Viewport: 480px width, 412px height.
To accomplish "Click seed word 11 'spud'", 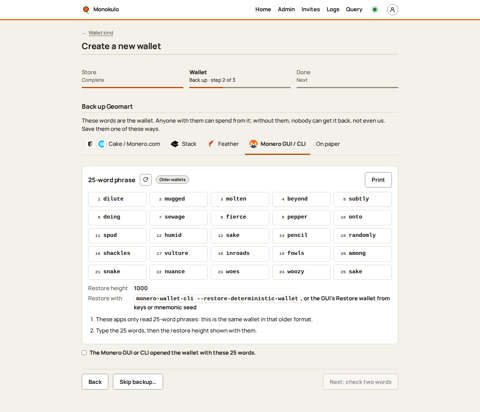I will click(117, 235).
